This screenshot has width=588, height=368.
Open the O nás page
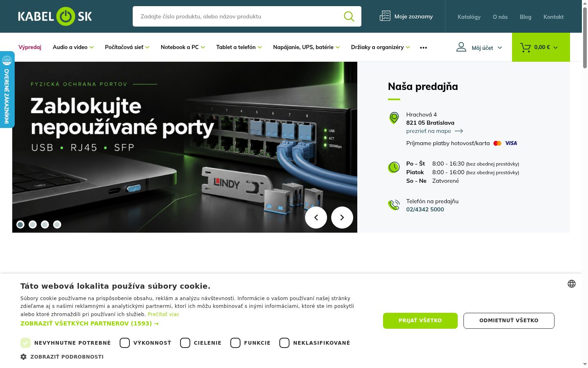click(x=500, y=17)
